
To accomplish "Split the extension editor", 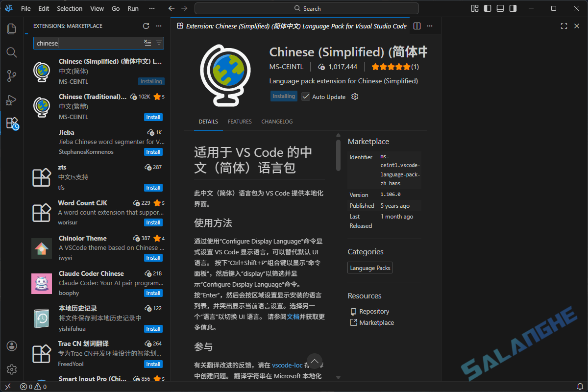I will [x=416, y=25].
